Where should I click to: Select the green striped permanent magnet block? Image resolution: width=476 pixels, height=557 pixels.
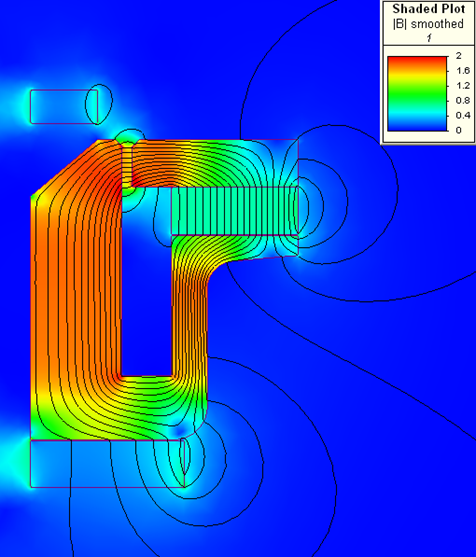point(235,211)
